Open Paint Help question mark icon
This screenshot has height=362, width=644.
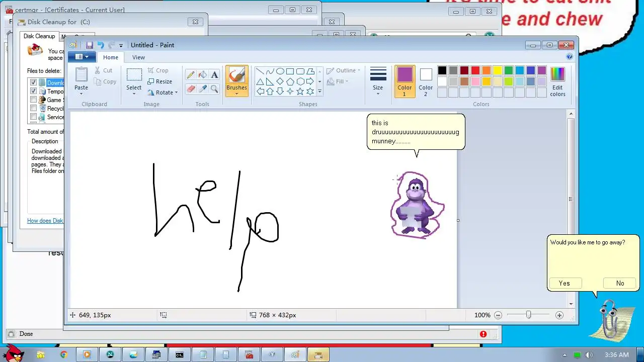coord(570,57)
